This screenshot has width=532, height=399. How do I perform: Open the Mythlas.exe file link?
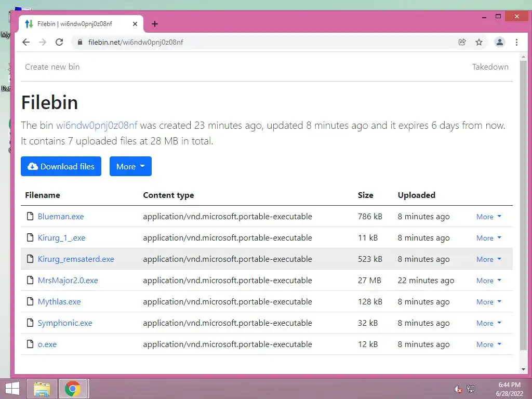tap(59, 302)
